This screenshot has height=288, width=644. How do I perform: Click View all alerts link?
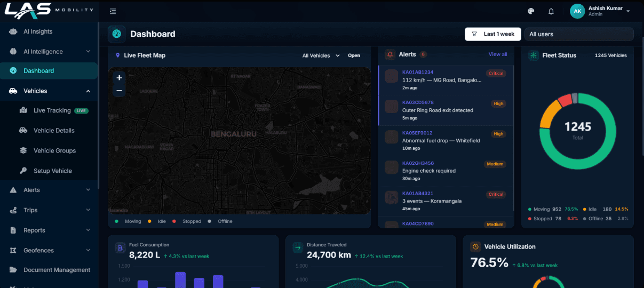point(498,54)
